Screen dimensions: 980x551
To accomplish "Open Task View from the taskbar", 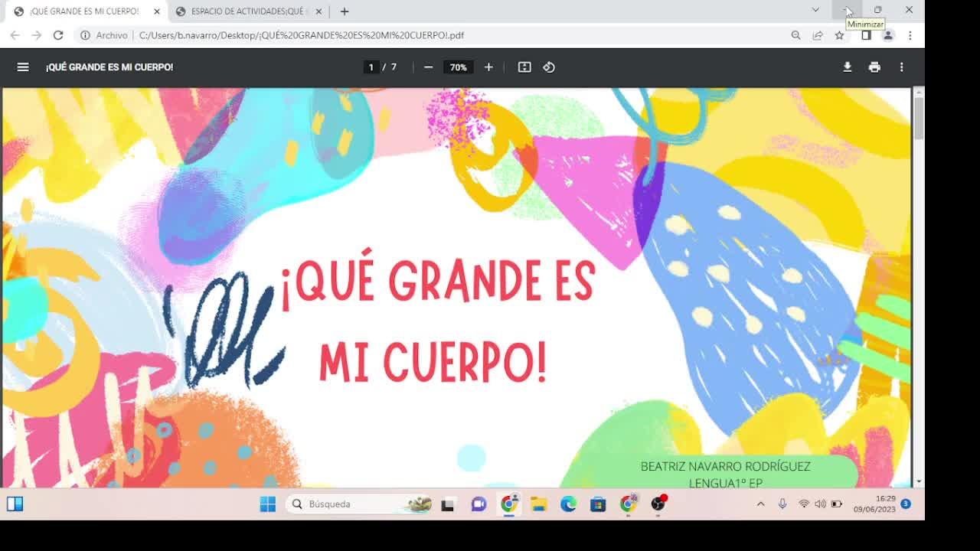I will (x=449, y=504).
